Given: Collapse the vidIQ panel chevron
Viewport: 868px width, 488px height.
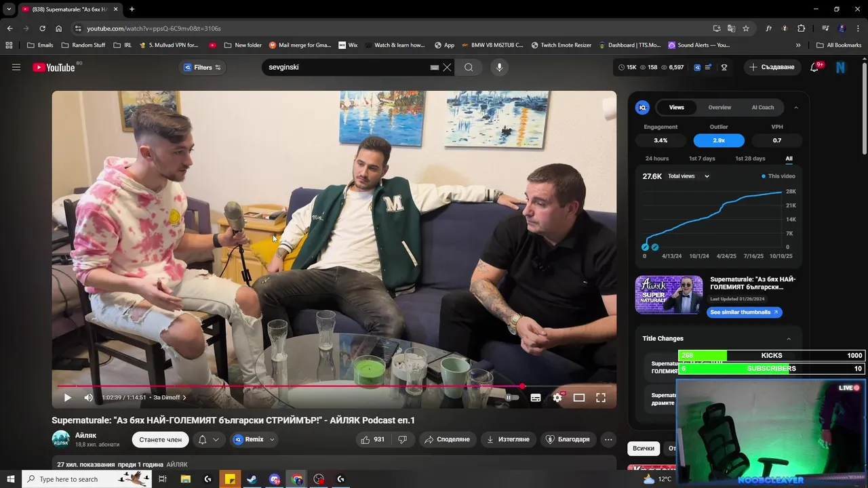Looking at the screenshot, I should [x=795, y=107].
